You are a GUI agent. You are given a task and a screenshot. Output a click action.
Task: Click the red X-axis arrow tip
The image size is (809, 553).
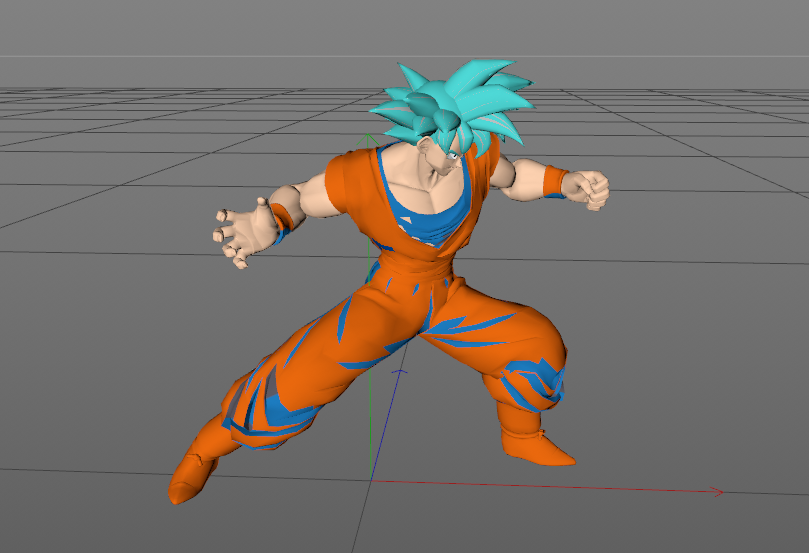coord(717,492)
